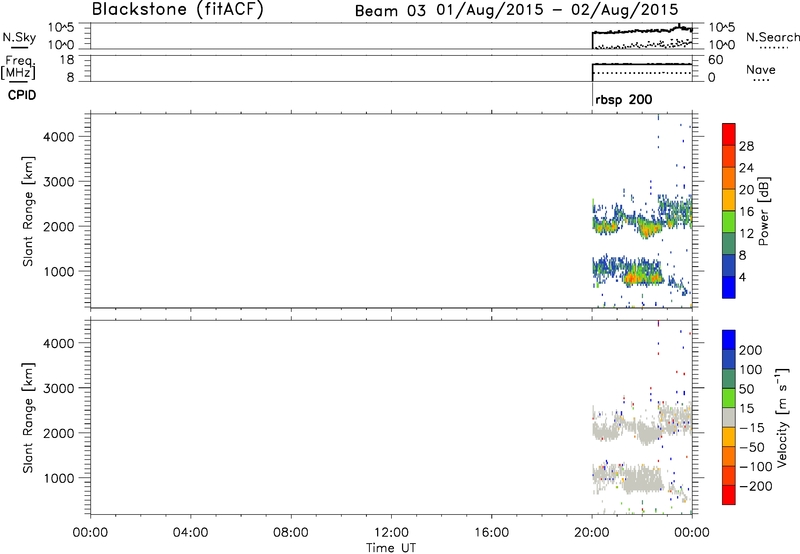Click the '50' Velocity colorbar label
800x554 pixels.
pyautogui.click(x=746, y=389)
